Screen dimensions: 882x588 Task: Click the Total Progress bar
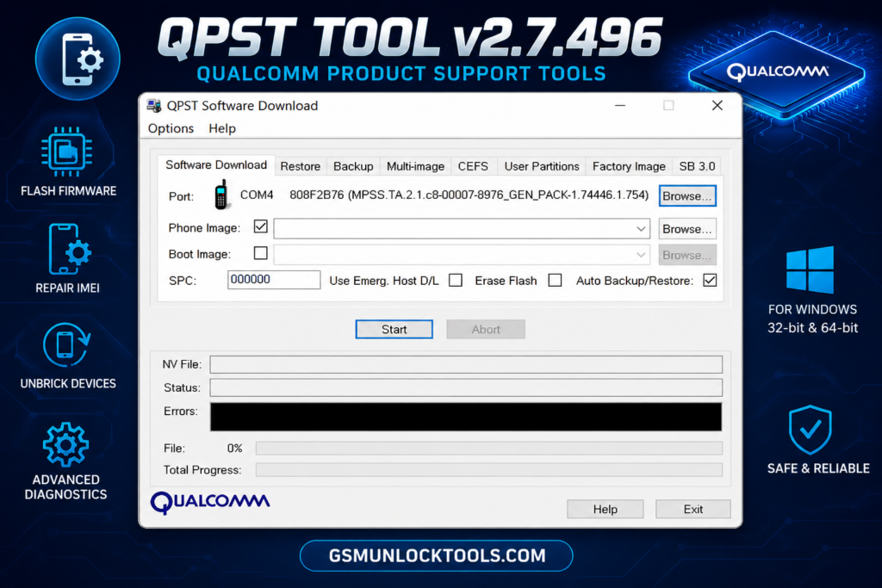[489, 469]
